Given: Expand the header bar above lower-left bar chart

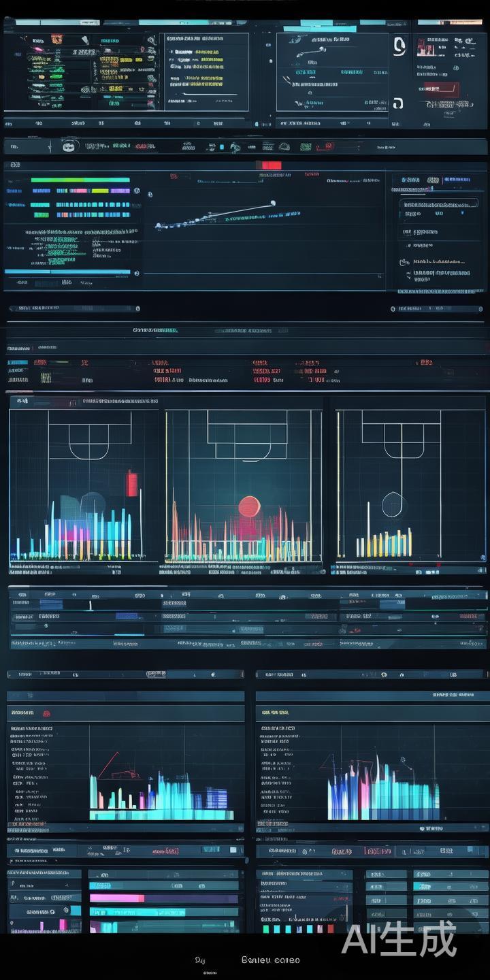Looking at the screenshot, I should pos(125,696).
